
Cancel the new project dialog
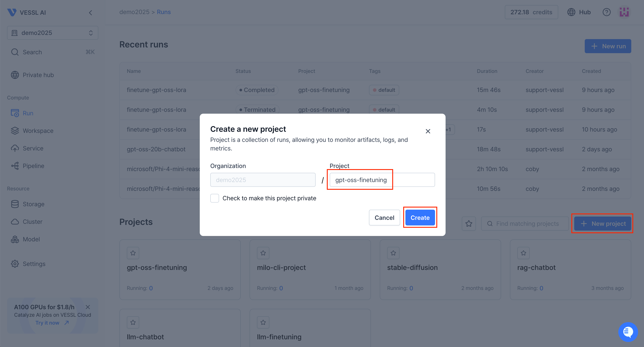[x=384, y=217]
